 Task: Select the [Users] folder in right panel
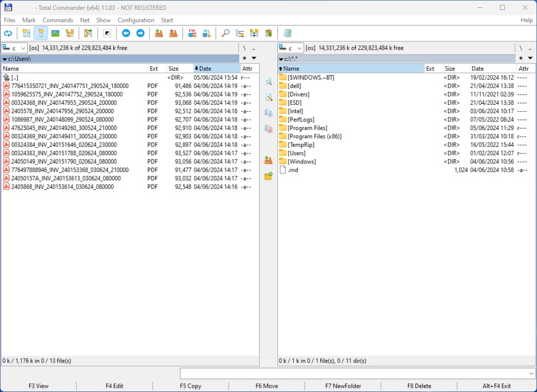pyautogui.click(x=406, y=153)
